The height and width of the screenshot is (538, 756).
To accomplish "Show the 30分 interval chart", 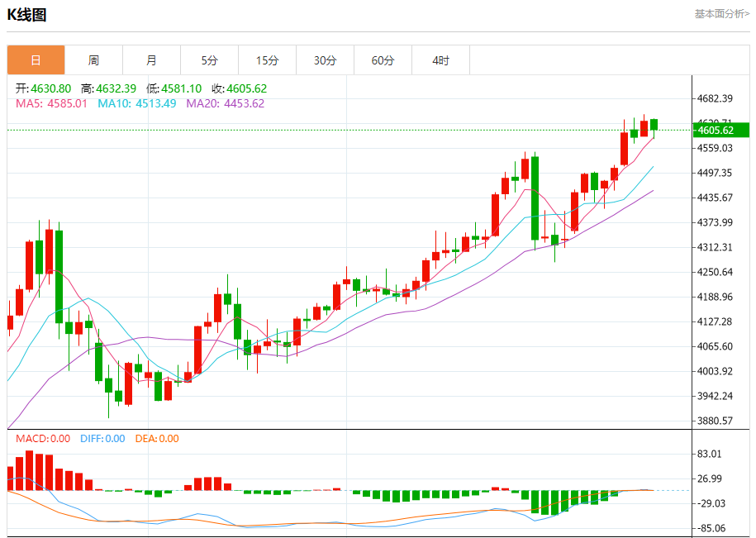I will tap(325, 60).
